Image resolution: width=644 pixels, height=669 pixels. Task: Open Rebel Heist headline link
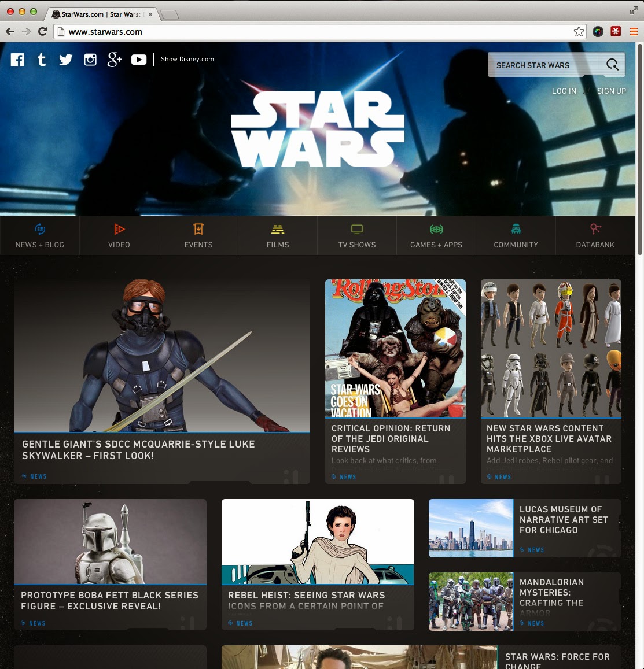[x=306, y=600]
